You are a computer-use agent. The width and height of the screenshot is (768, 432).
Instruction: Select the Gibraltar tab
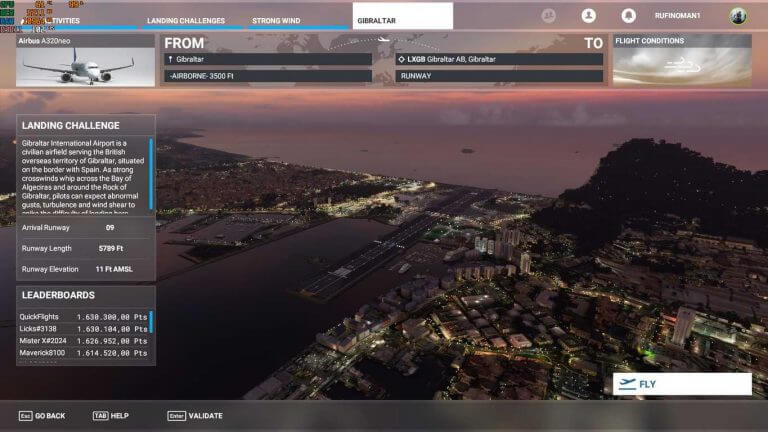coord(403,16)
